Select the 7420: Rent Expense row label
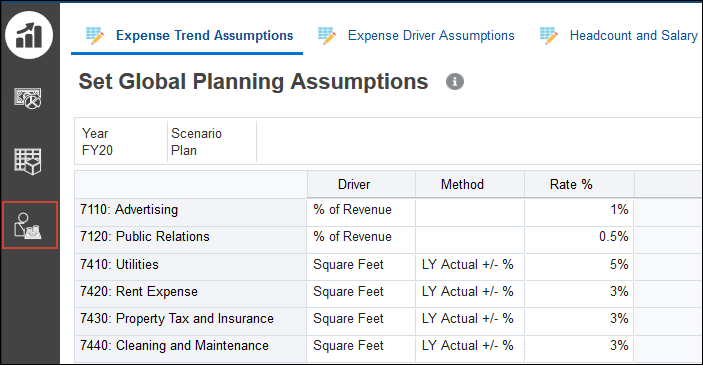This screenshot has width=703, height=365. pyautogui.click(x=191, y=294)
